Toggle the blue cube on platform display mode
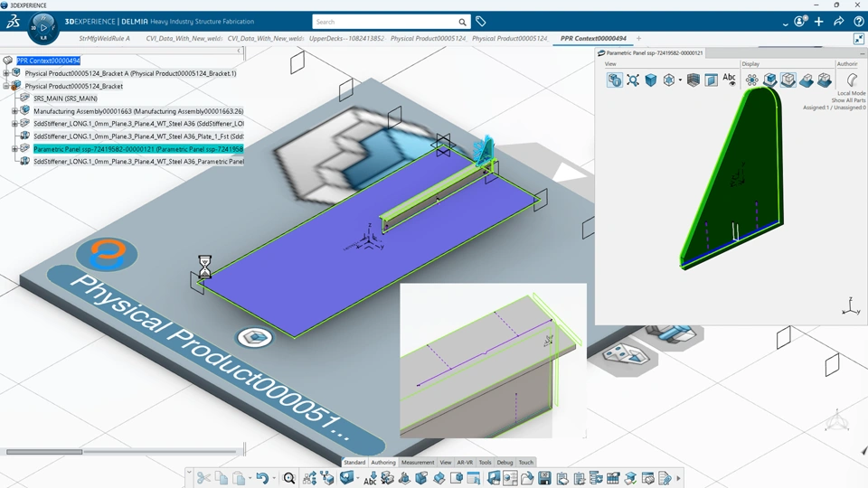 pyautogui.click(x=770, y=80)
